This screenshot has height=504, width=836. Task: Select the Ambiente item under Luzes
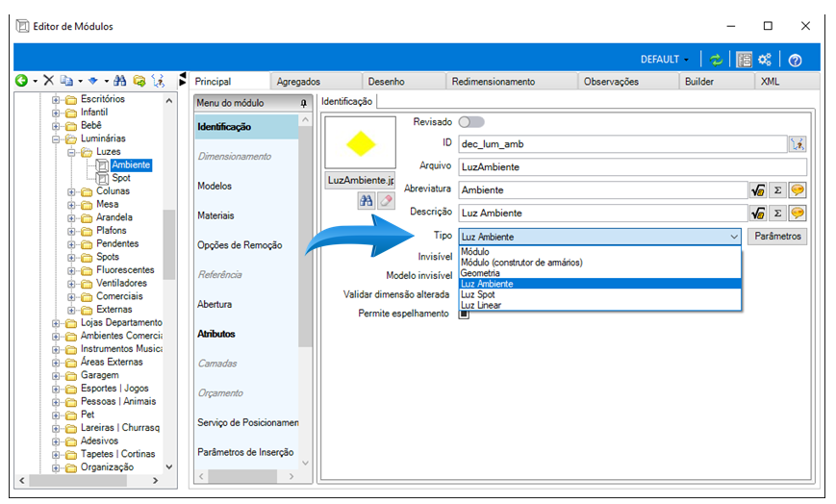131,164
